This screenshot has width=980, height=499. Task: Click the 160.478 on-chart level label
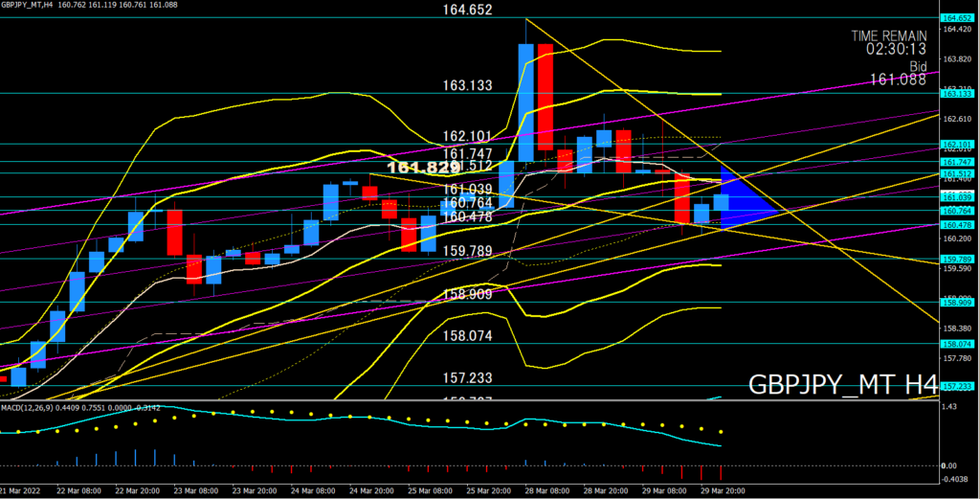click(467, 217)
